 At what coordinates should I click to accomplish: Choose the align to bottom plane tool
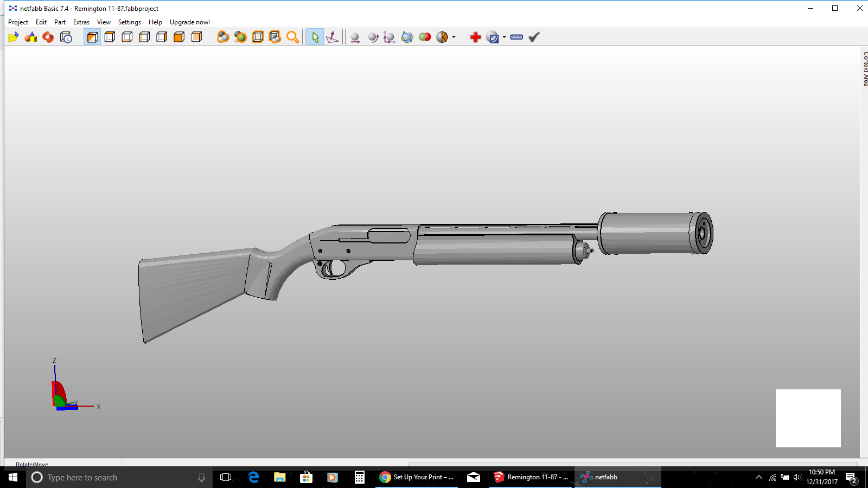point(333,37)
